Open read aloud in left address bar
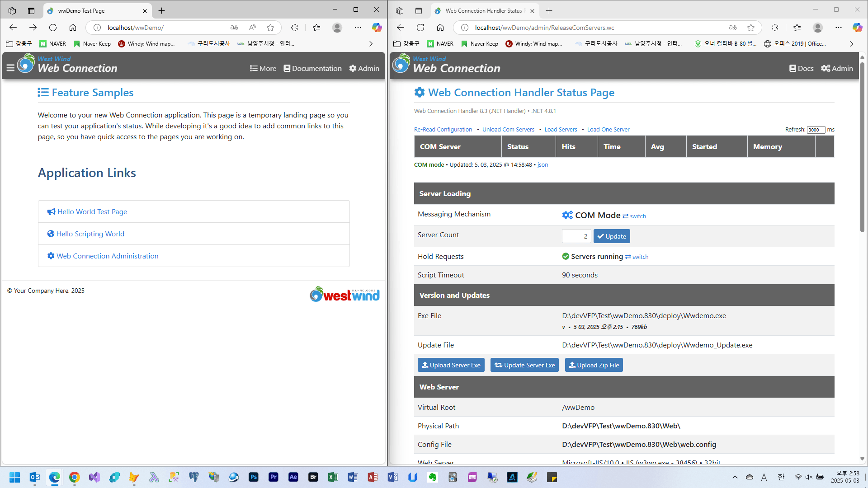The image size is (868, 488). tap(252, 28)
